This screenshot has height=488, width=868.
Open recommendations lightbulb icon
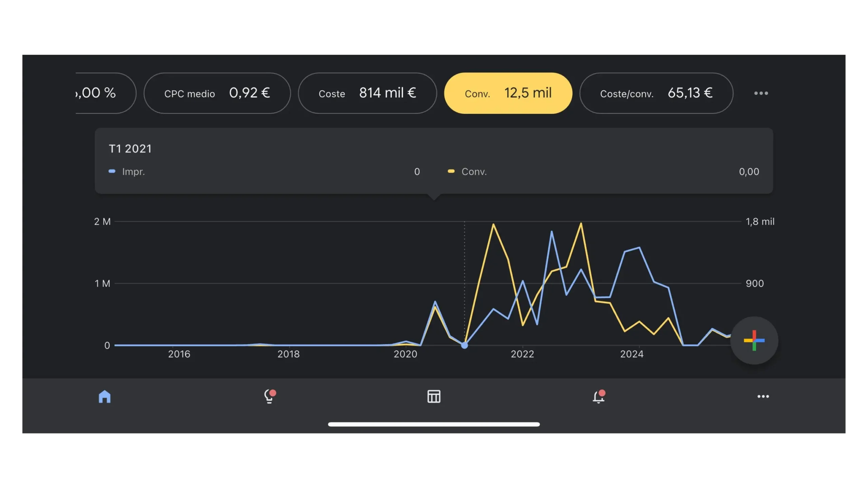[x=270, y=396]
